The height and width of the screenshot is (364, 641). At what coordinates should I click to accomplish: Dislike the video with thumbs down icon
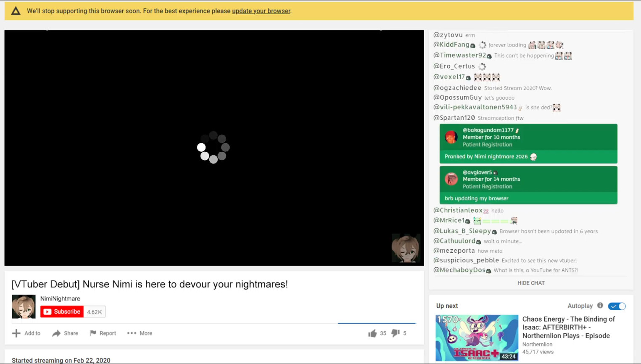[x=395, y=333]
